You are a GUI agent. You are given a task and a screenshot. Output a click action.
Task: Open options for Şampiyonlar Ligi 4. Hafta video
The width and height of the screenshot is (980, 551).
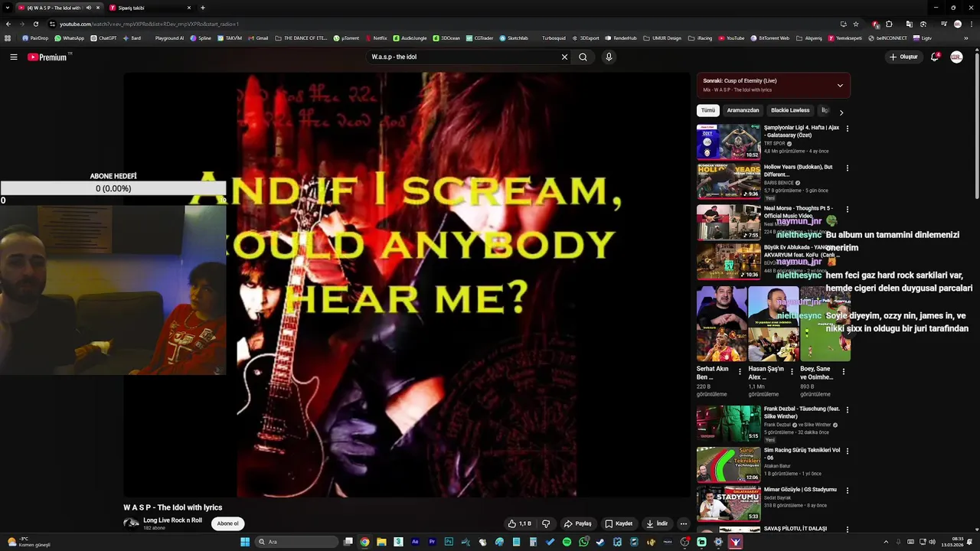pos(847,128)
